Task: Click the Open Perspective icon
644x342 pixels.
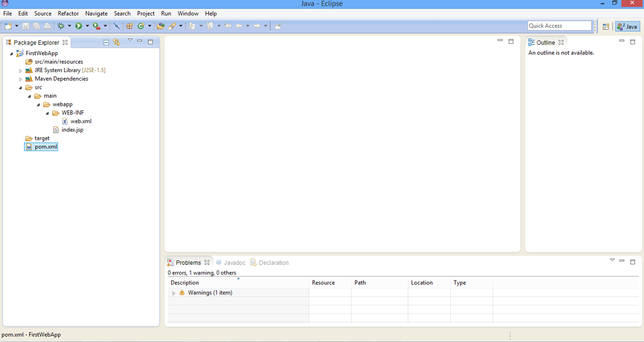Action: 606,26
